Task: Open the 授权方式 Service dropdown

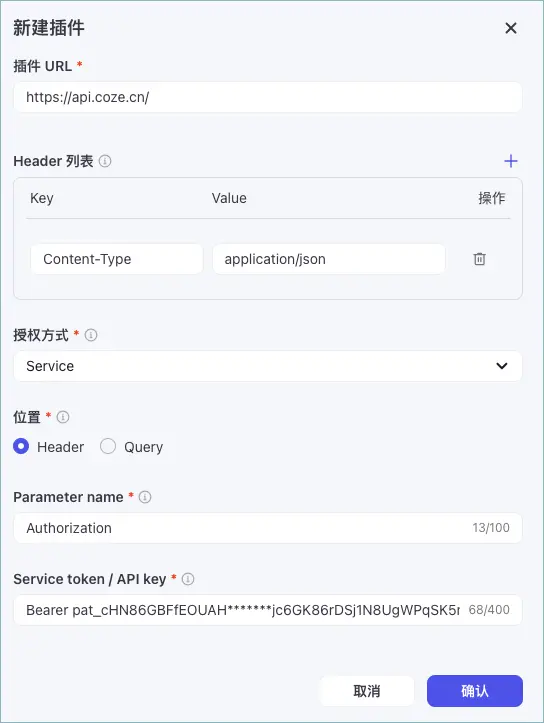Action: pos(268,366)
